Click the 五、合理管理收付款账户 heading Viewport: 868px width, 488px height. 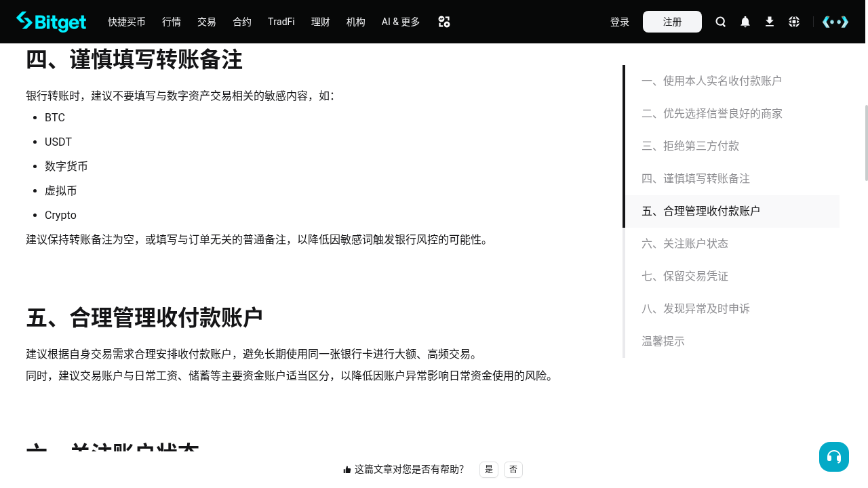pos(144,317)
